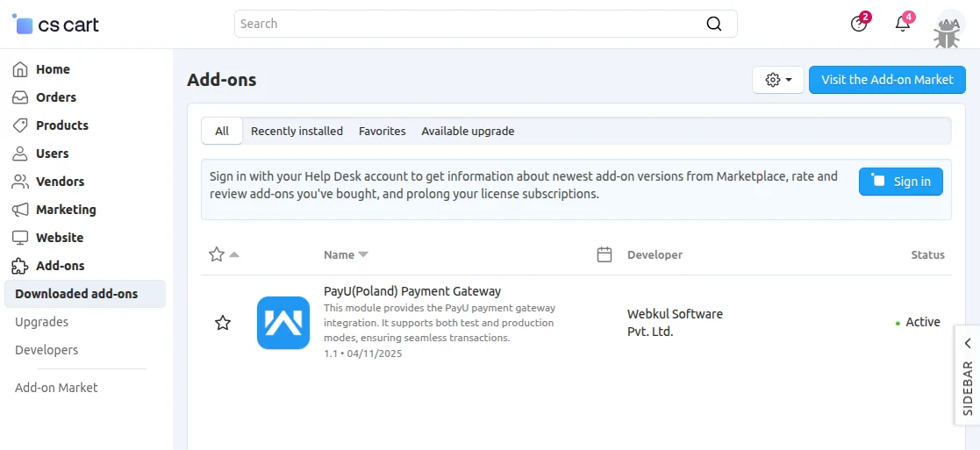Focus the Search input field
980x450 pixels.
tap(486, 24)
